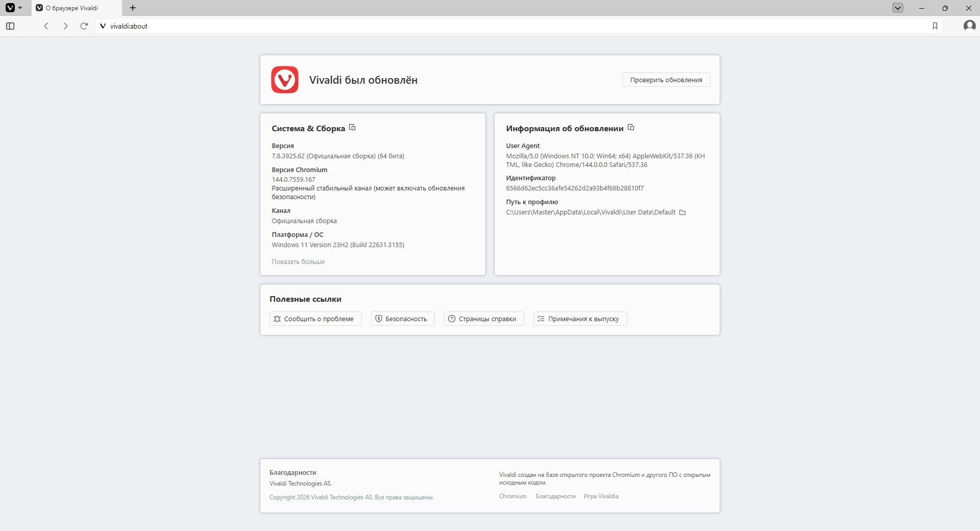Viewport: 980px width, 531px height.
Task: Go back to previous page
Action: click(46, 26)
